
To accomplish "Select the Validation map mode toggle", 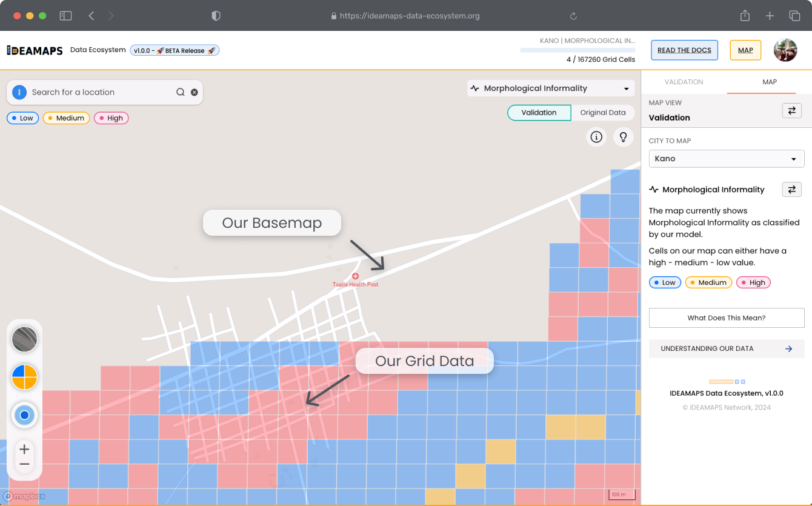I will point(539,113).
